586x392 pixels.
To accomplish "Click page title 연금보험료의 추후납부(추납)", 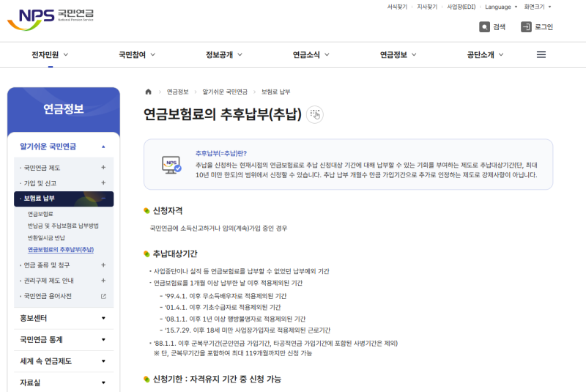I will coord(223,114).
